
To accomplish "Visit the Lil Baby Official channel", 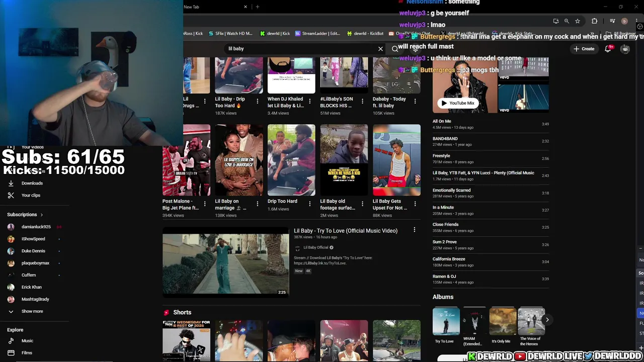I will coord(315,247).
